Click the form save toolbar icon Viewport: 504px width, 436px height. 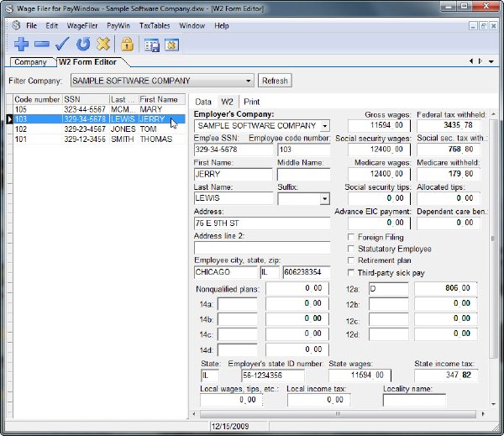152,45
